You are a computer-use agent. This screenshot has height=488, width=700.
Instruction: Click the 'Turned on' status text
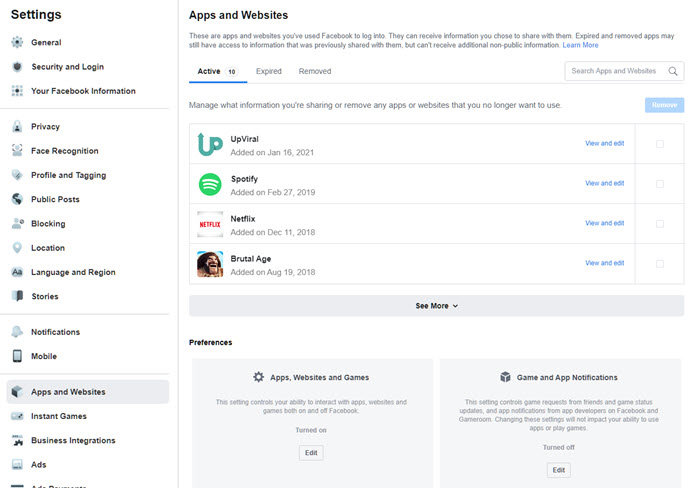pyautogui.click(x=311, y=430)
